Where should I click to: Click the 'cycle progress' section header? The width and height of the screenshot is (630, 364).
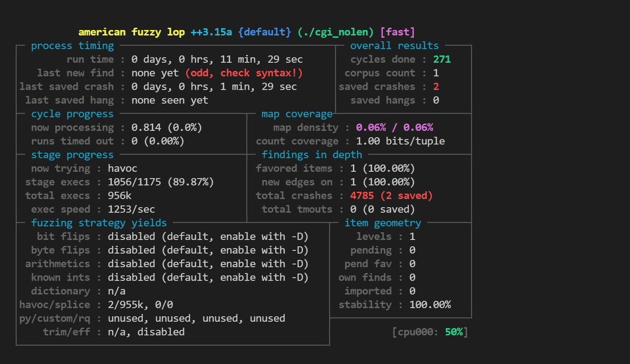point(72,114)
